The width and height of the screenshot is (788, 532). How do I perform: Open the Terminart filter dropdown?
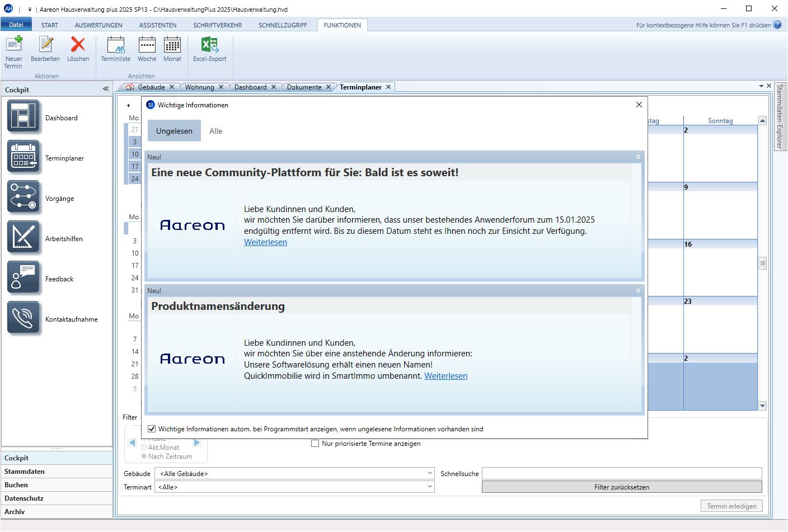[x=430, y=487]
